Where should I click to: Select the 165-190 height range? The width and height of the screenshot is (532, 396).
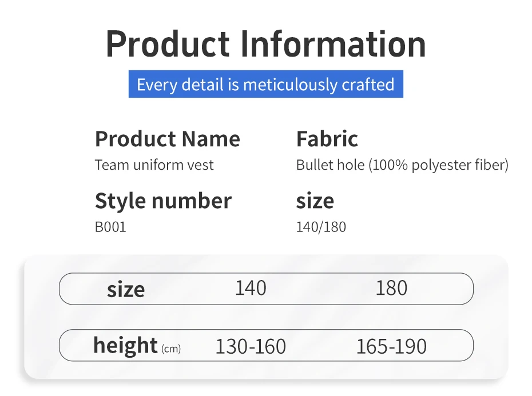(x=391, y=346)
